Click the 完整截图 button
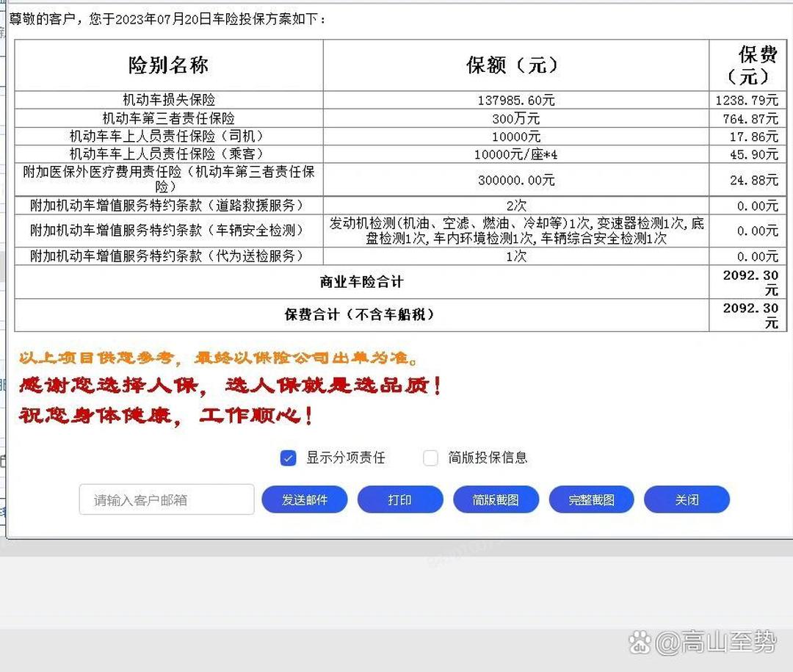This screenshot has height=672, width=793. pos(591,499)
